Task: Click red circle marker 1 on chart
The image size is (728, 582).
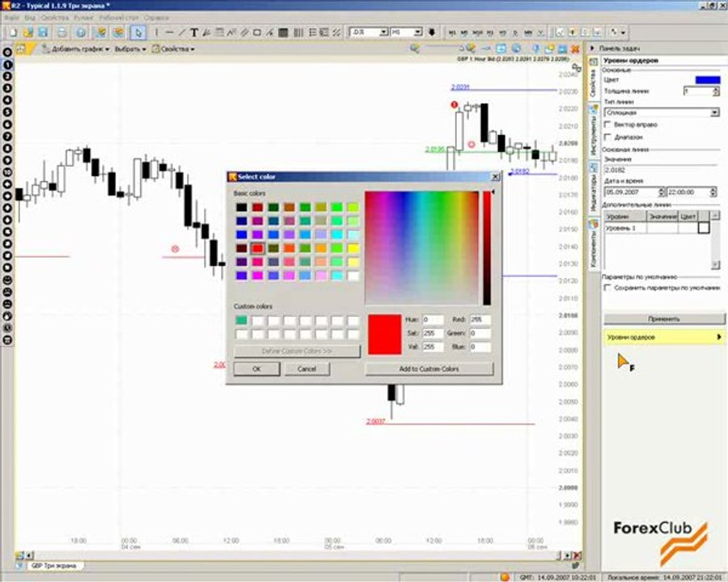Action: tap(454, 105)
